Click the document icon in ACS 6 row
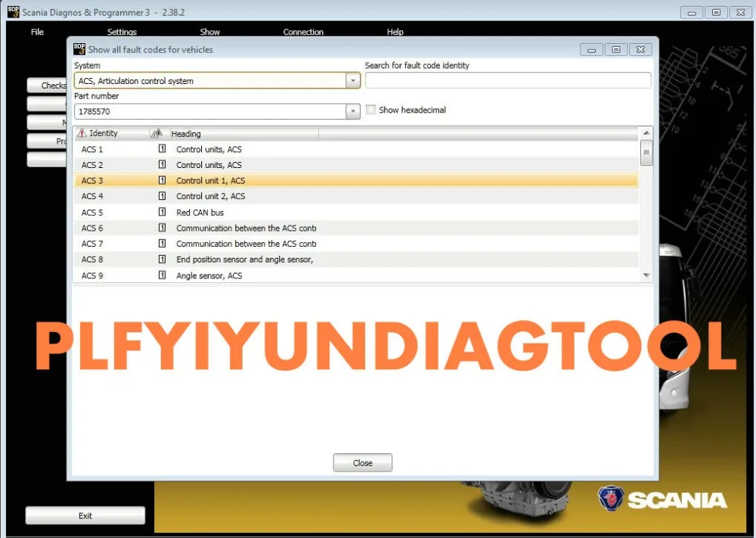756x538 pixels. coord(162,228)
